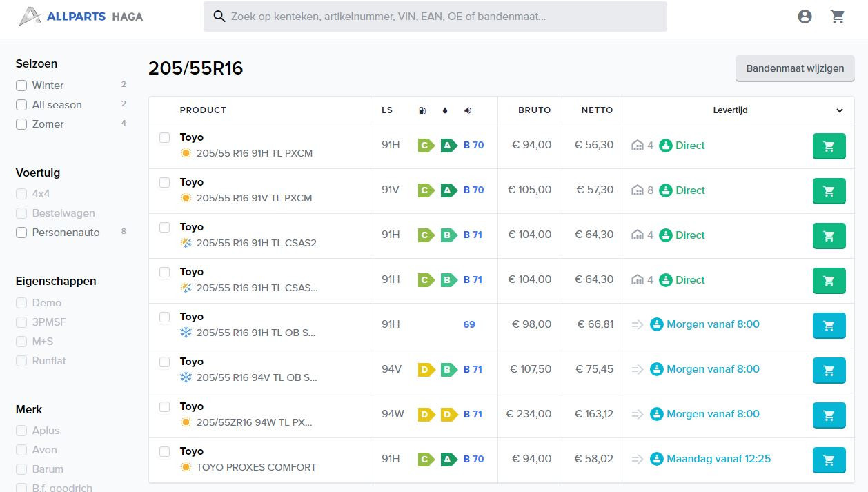The height and width of the screenshot is (492, 868).
Task: Add Toyo 91V TL PXCM to cart
Action: tap(829, 191)
